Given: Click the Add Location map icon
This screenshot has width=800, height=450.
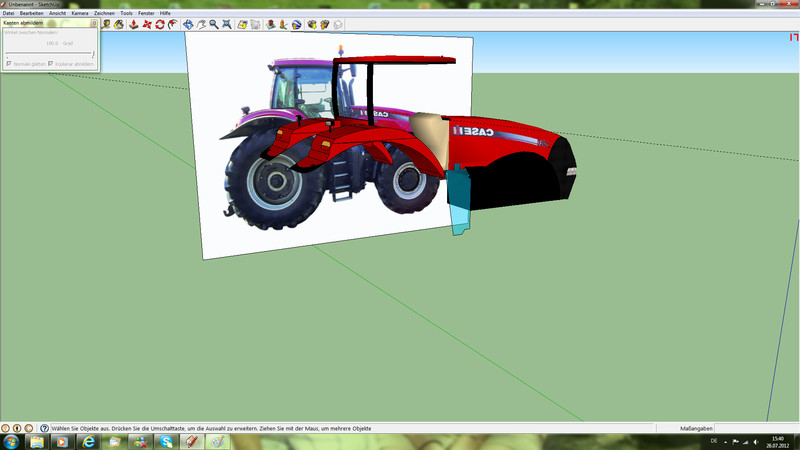Looking at the screenshot, I should [x=242, y=24].
